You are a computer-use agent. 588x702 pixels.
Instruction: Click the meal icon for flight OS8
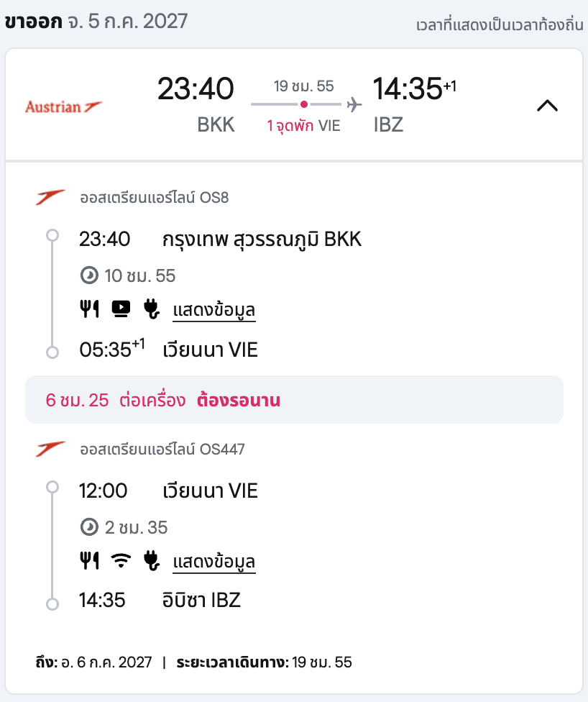(89, 309)
